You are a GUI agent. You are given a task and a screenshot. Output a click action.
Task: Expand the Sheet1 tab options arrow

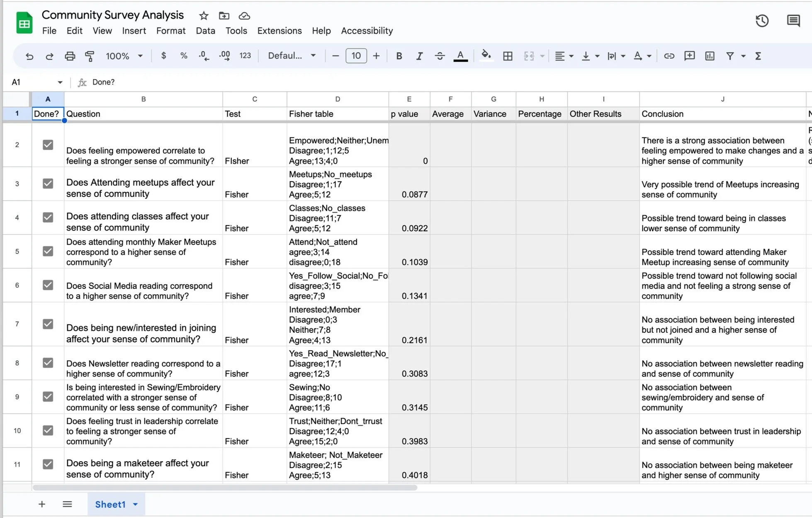click(x=135, y=504)
